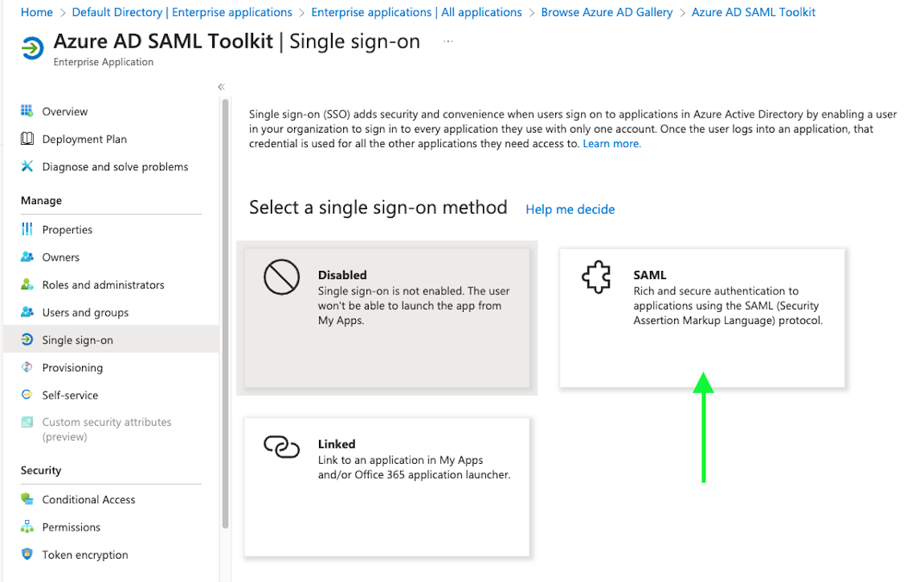Screen dimensions: 924x582
Task: Open the more options ellipsis menu
Action: [x=448, y=41]
